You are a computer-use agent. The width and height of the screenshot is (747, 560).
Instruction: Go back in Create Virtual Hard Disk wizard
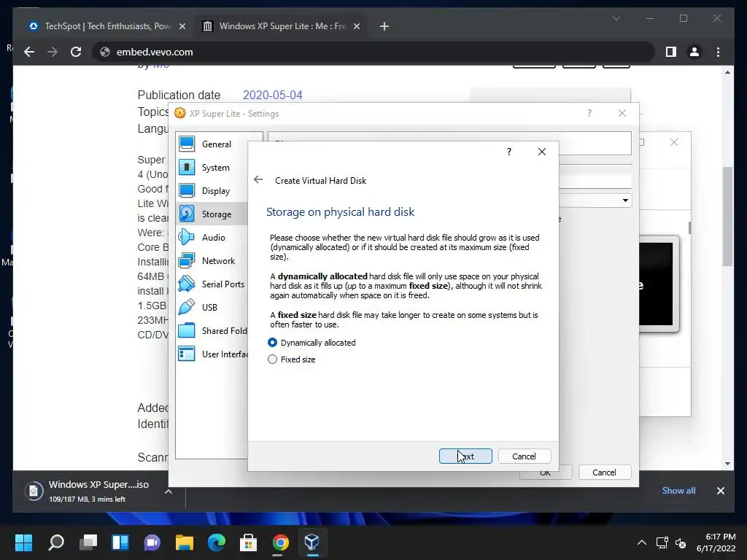[258, 179]
